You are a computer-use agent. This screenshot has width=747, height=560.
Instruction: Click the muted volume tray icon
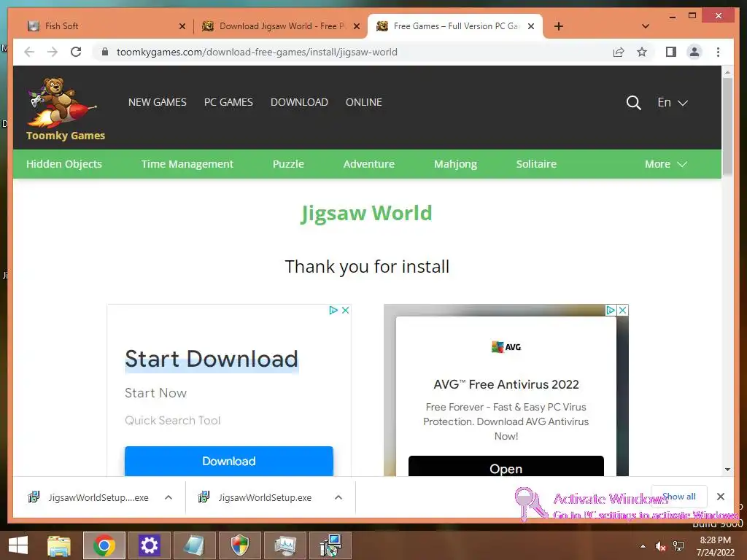[x=660, y=546]
